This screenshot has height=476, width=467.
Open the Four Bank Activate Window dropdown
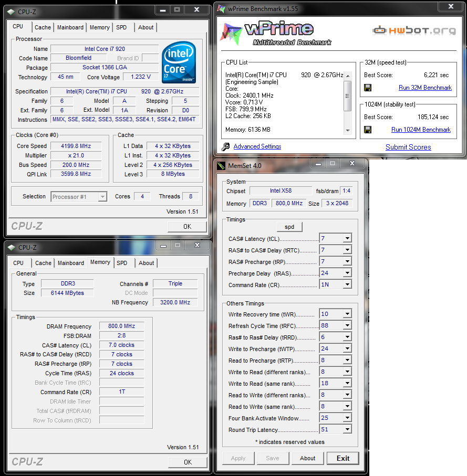[x=347, y=418]
